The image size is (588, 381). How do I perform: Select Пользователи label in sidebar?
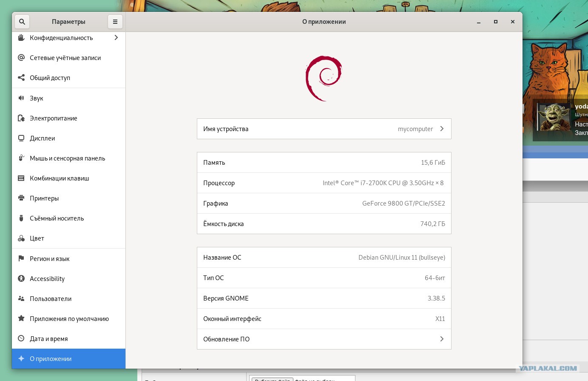pyautogui.click(x=51, y=299)
